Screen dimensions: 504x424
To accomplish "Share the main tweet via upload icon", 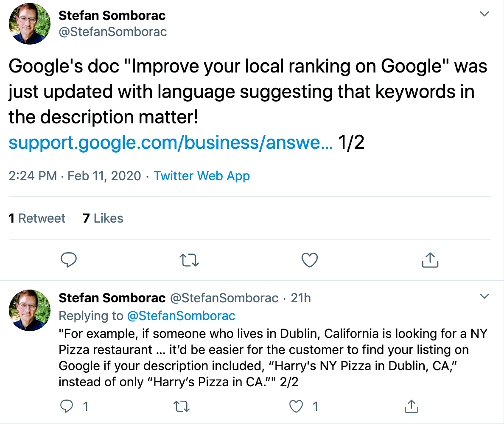I will 430,260.
